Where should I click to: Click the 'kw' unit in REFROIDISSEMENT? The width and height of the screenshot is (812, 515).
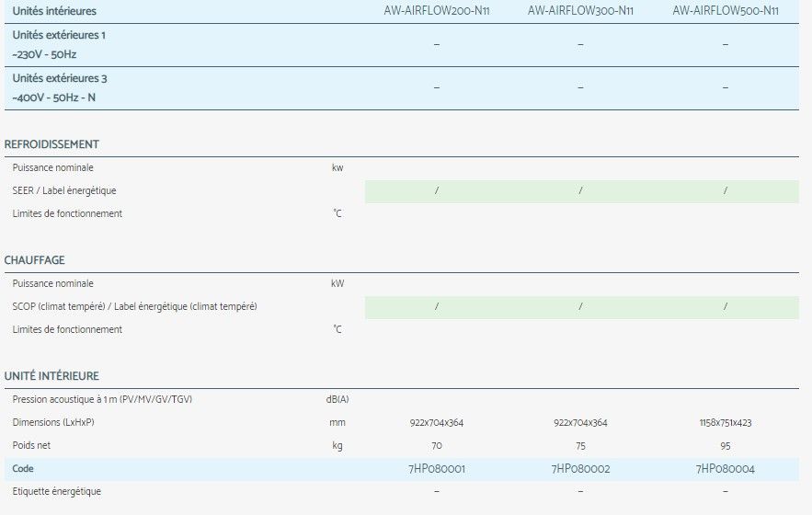[x=337, y=167]
